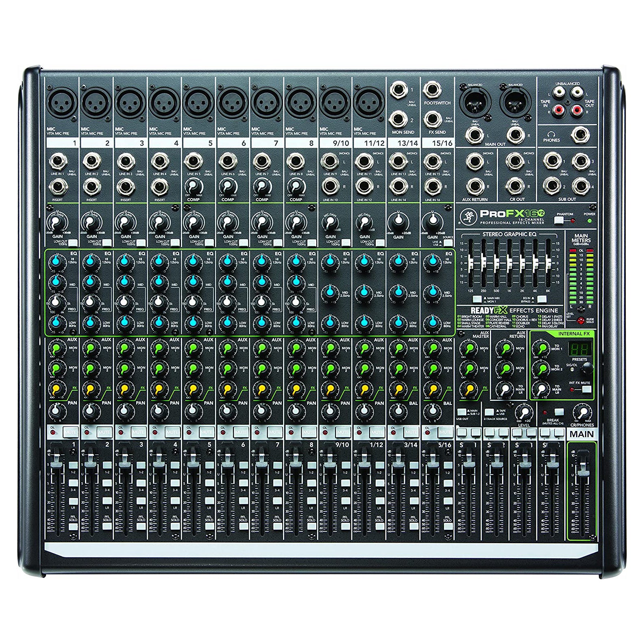Switch USB OUT source Main/Sub 1-2

click(x=461, y=412)
